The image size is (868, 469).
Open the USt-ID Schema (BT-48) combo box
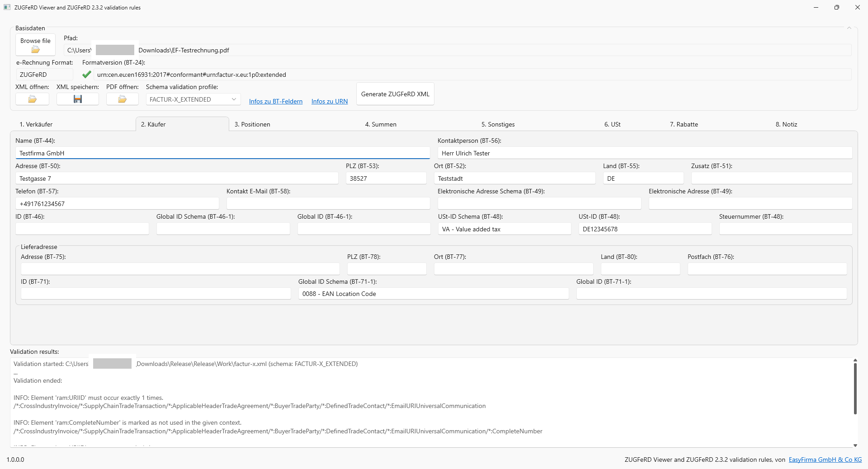pyautogui.click(x=504, y=229)
